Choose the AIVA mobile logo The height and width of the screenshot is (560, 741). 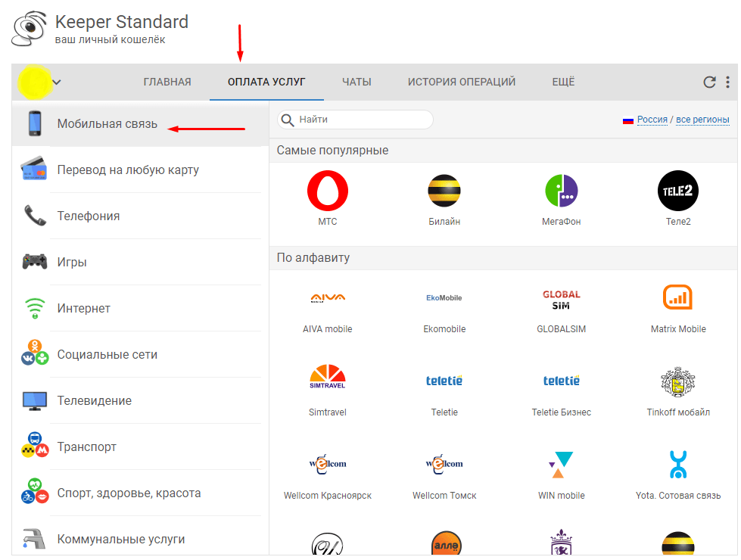coord(328,297)
